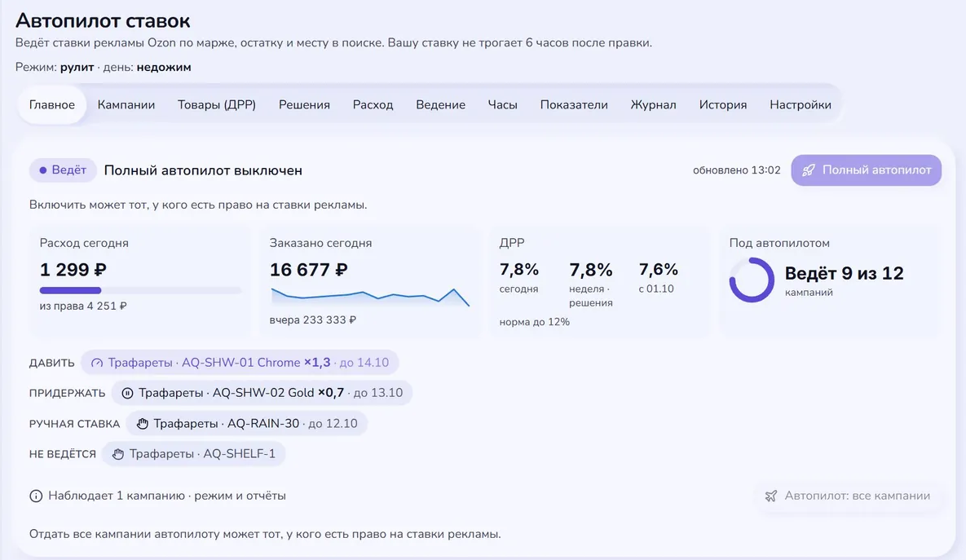
Task: Switch to the Часы tab
Action: (x=503, y=104)
